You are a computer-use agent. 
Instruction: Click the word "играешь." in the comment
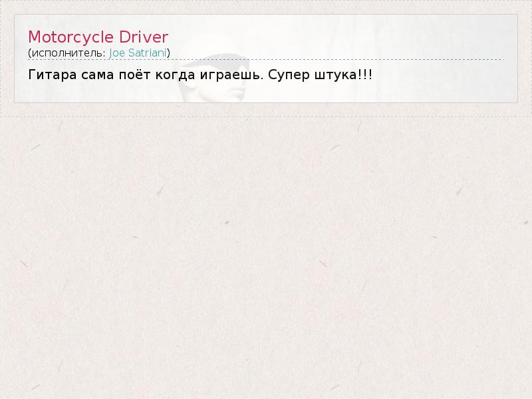pos(231,74)
